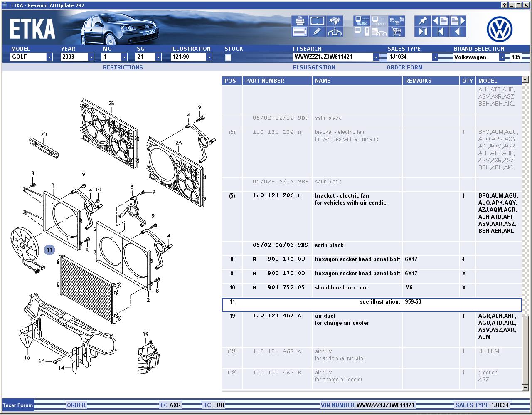Viewport: 532px width, 415px height.
Task: Expand the MG dropdown
Action: click(124, 57)
